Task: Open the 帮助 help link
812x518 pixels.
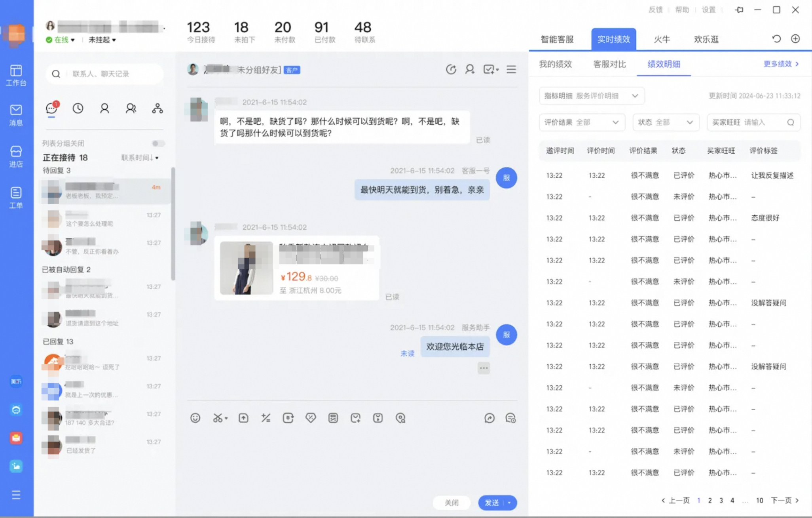Action: coord(682,10)
